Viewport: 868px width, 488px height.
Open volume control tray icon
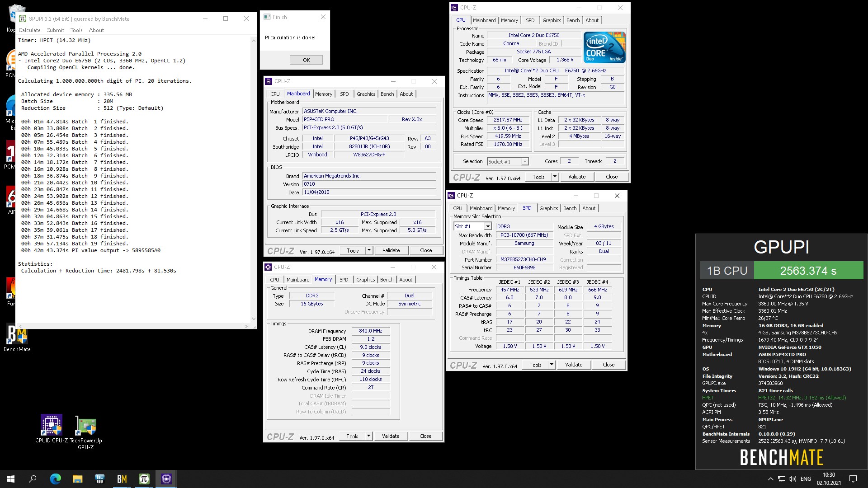click(793, 479)
